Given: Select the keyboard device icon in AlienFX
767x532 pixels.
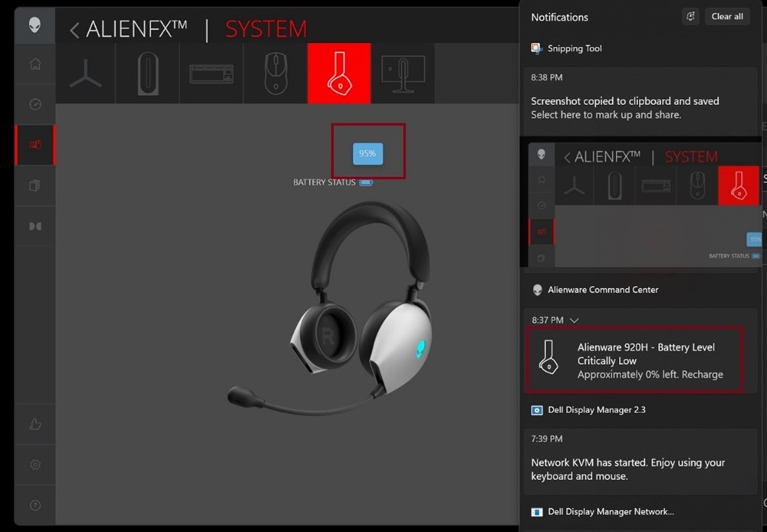Looking at the screenshot, I should [211, 73].
